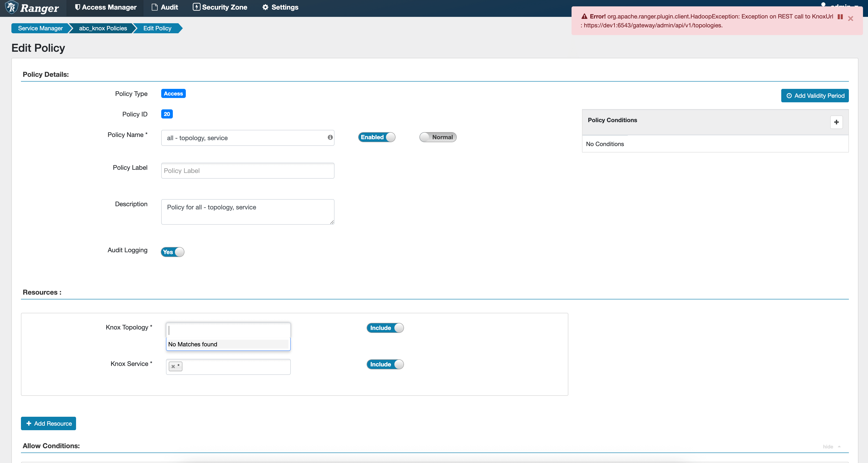
Task: Dismiss the error notification with the X
Action: coord(850,18)
